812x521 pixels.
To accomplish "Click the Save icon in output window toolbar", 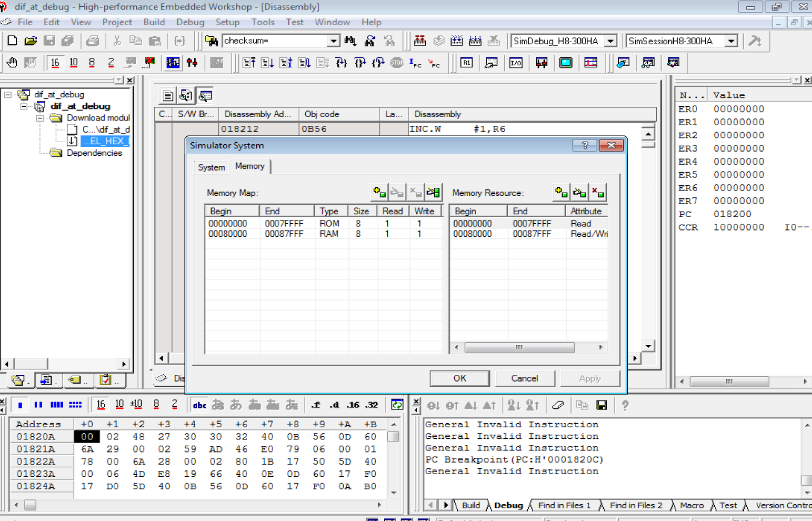I will point(602,405).
